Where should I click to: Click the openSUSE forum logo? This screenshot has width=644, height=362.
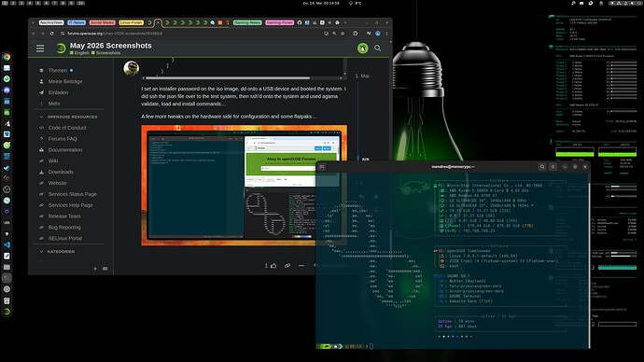point(61,49)
